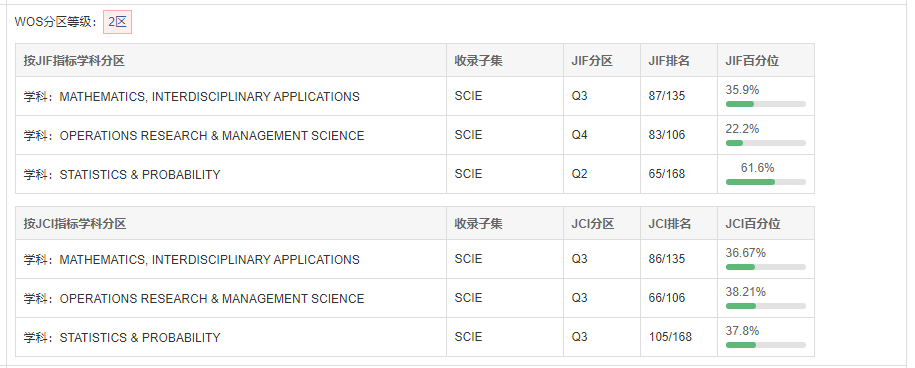Viewport: 915px width, 368px height.
Task: Click the 61.6% JIF percentile progress bar
Action: (766, 182)
